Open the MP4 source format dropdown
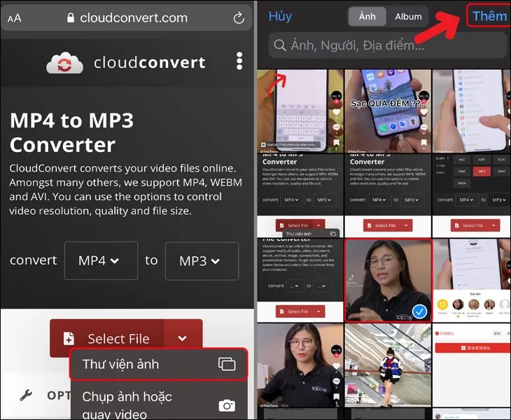511x420 pixels. pos(101,260)
